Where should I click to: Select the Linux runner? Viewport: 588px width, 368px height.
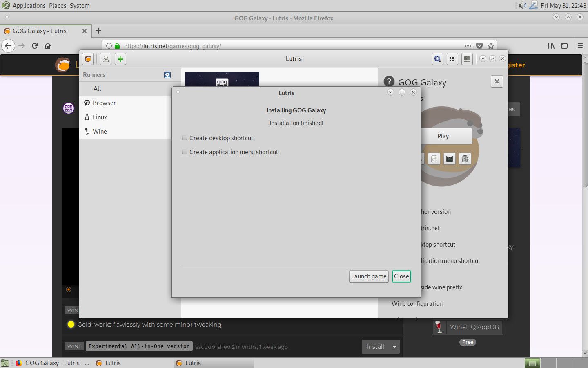(x=125, y=117)
